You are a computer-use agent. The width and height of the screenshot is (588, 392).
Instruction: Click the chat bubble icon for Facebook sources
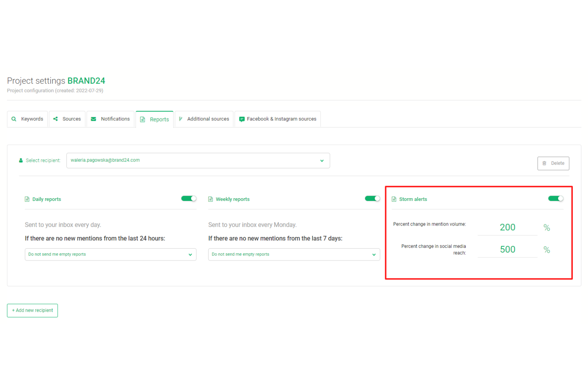pos(242,119)
